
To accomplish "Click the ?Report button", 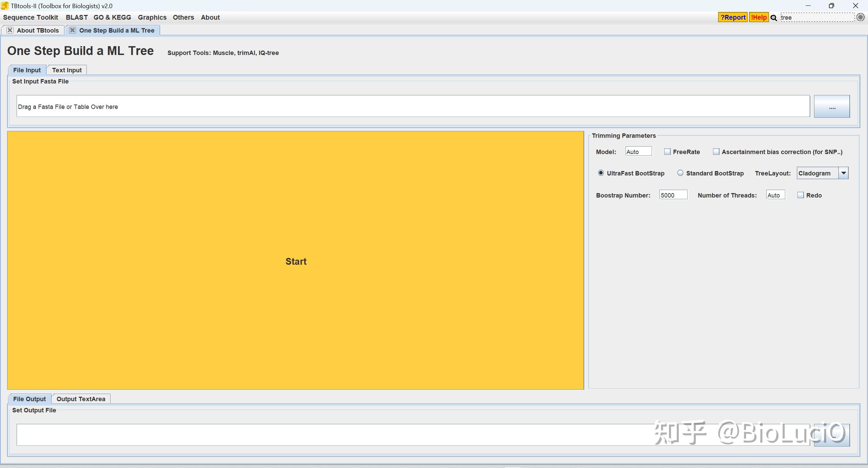I will coord(732,17).
